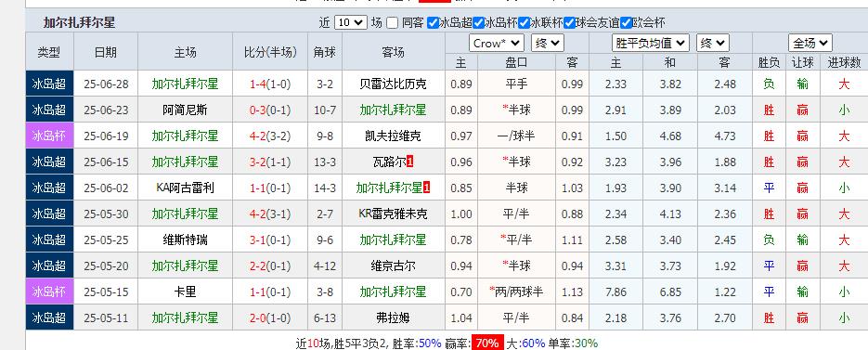Click the 一/球半 handicap cell
Viewport: 868px width, 350px height.
[x=516, y=136]
